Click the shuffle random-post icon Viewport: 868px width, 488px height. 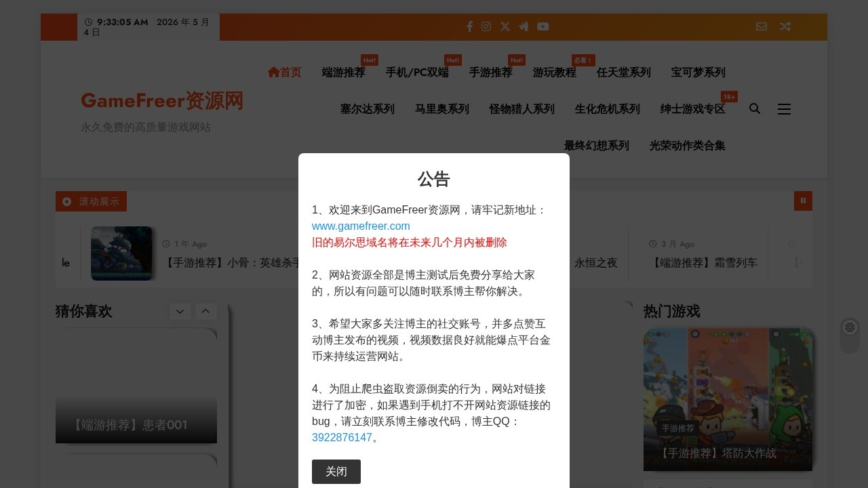(785, 26)
